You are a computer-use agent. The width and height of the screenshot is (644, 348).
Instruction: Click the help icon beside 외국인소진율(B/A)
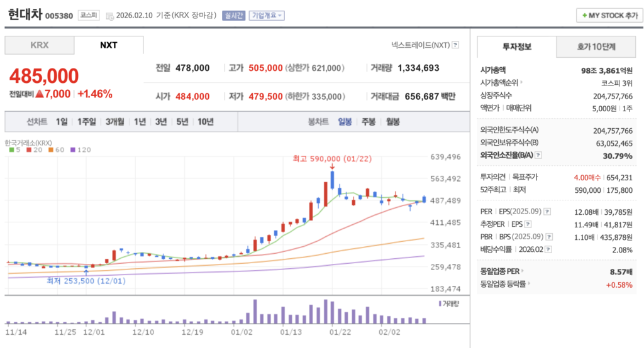[538, 155]
